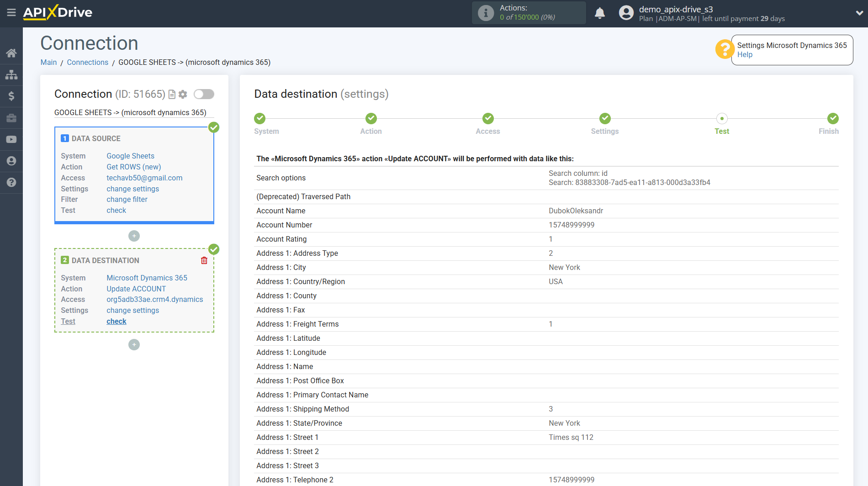The height and width of the screenshot is (486, 868).
Task: Click the demo_apix-drive_s3 account name
Action: click(x=676, y=9)
